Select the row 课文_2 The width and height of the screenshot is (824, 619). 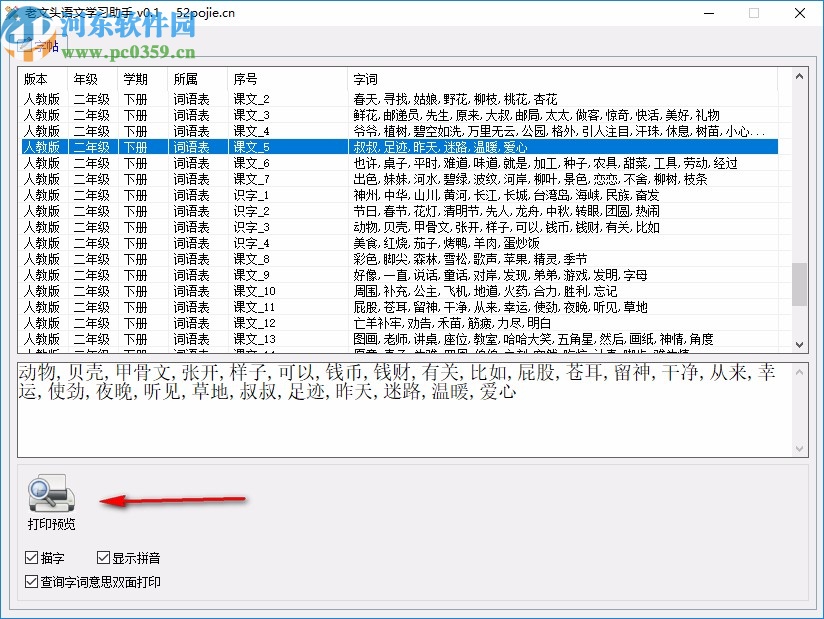[399, 99]
